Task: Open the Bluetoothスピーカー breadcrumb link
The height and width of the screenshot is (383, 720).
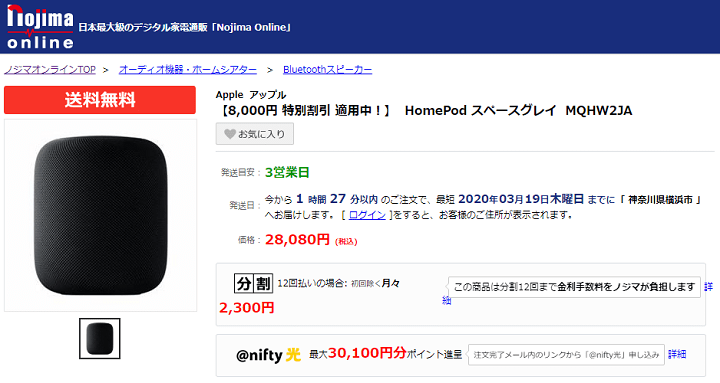Action: [327, 69]
